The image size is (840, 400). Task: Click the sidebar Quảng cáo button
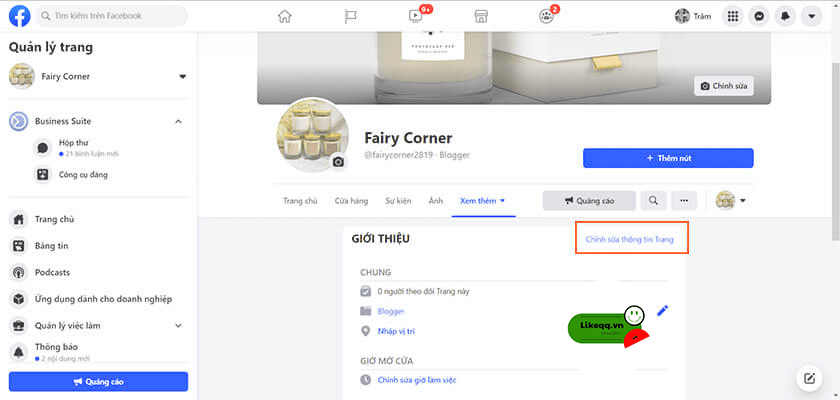click(99, 382)
